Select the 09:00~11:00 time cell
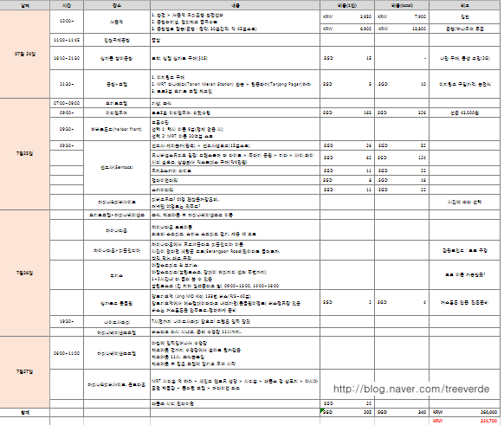The image size is (504, 425). (67, 353)
